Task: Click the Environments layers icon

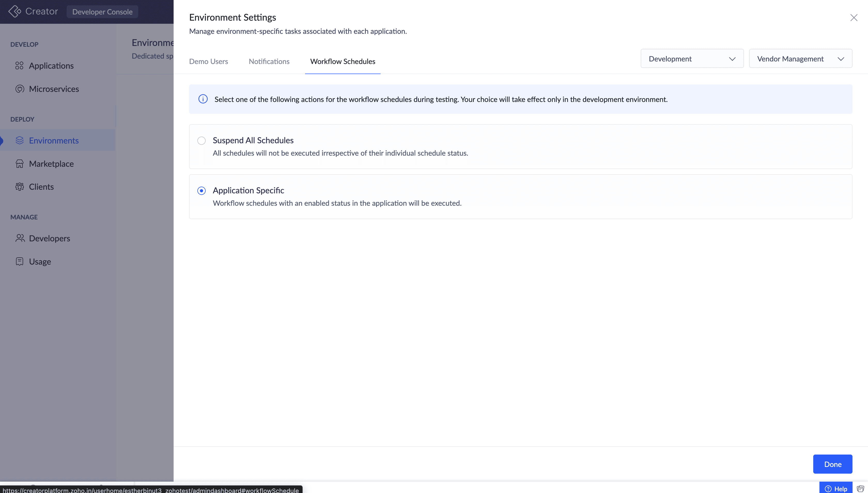Action: pyautogui.click(x=20, y=140)
